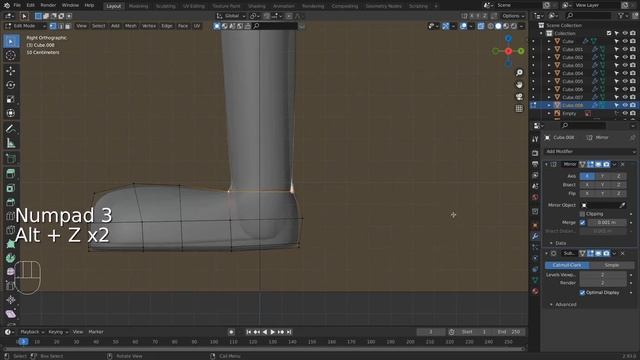Select vertex select mode
Viewport: 640px width, 360px height.
point(53,26)
